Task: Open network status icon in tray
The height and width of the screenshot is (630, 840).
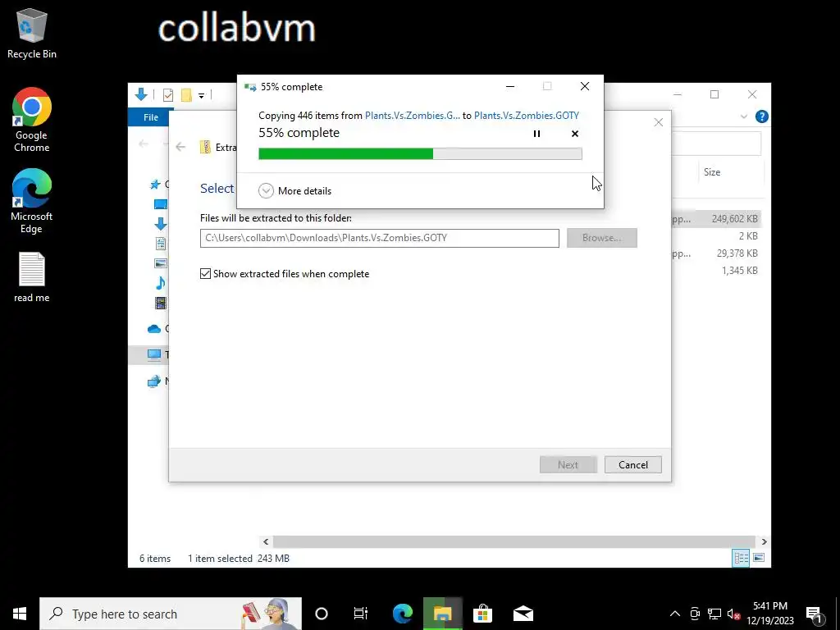Action: (714, 614)
